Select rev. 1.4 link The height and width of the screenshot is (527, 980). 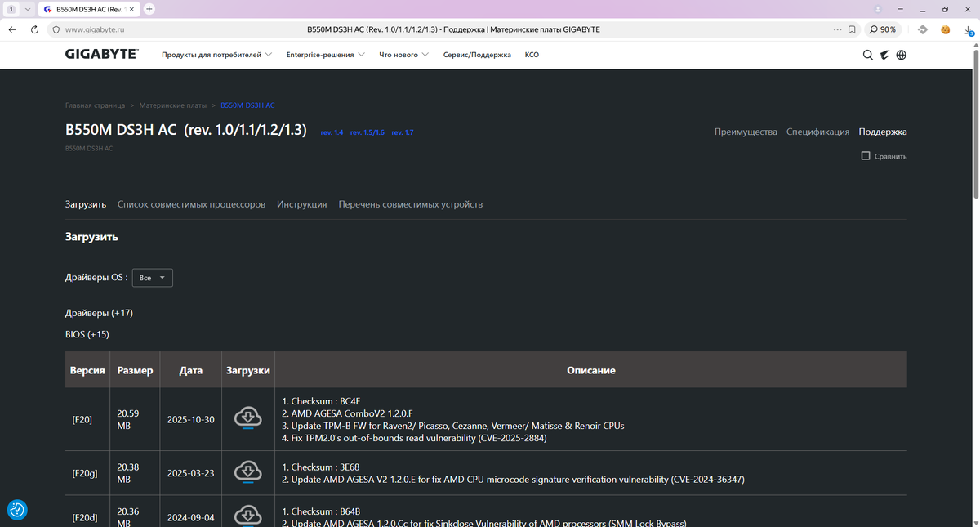[x=332, y=132]
